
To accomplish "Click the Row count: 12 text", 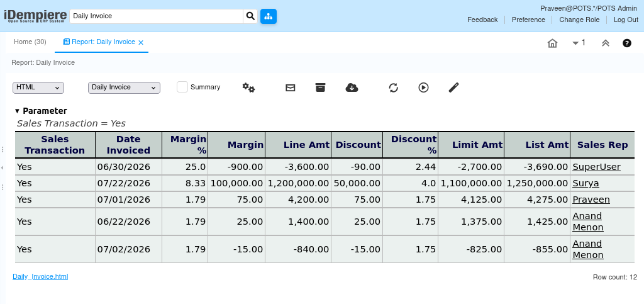I will 615,278.
